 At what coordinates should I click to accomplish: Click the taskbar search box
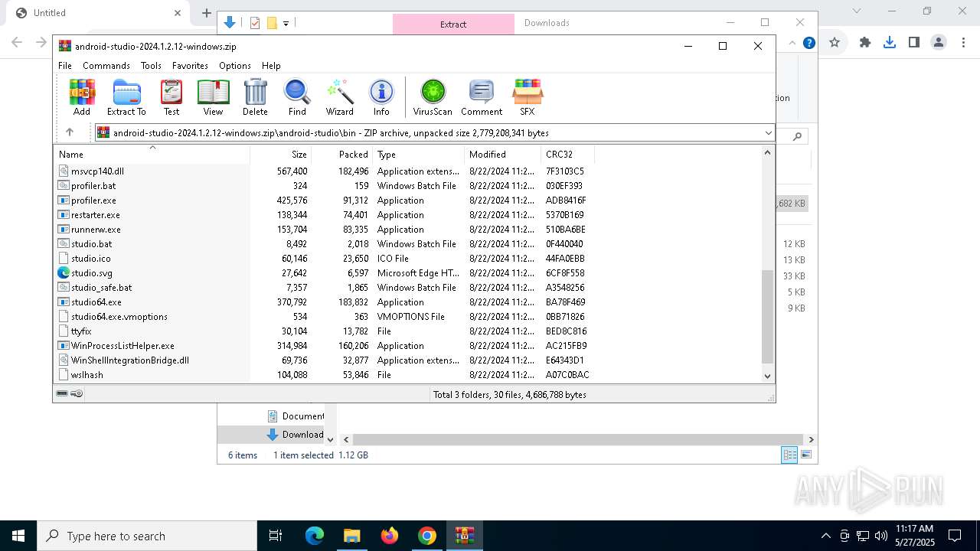(147, 536)
